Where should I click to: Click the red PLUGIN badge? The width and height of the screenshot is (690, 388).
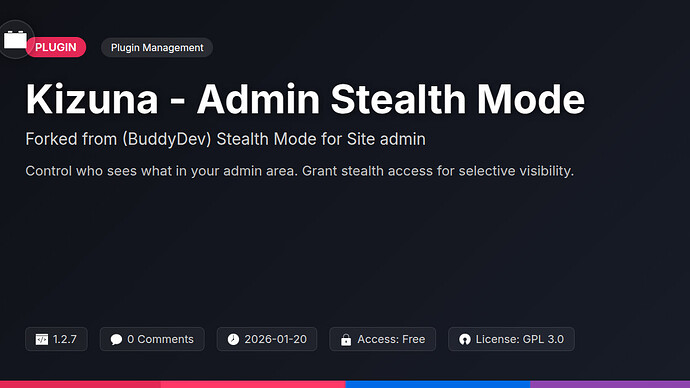[x=56, y=47]
